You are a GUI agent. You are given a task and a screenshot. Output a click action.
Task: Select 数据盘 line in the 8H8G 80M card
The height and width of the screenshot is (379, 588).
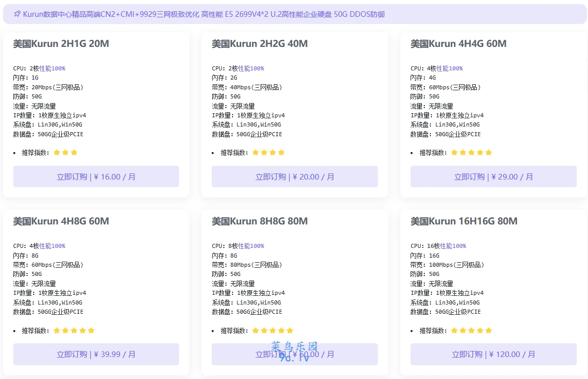tap(247, 312)
